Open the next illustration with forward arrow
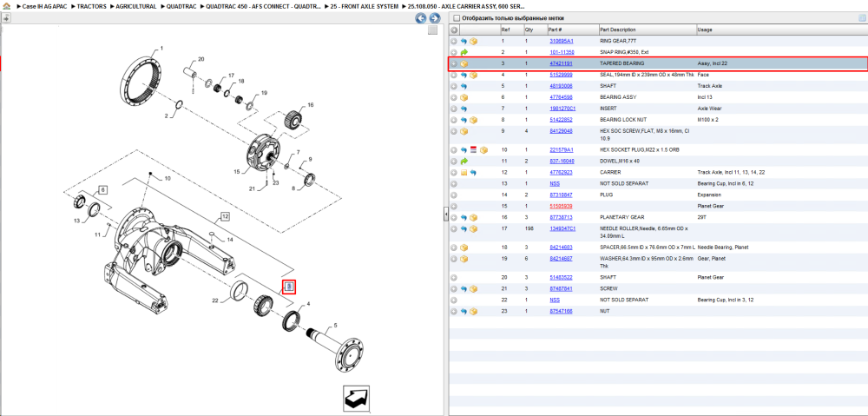Image resolution: width=868 pixels, height=416 pixels. pos(435,18)
